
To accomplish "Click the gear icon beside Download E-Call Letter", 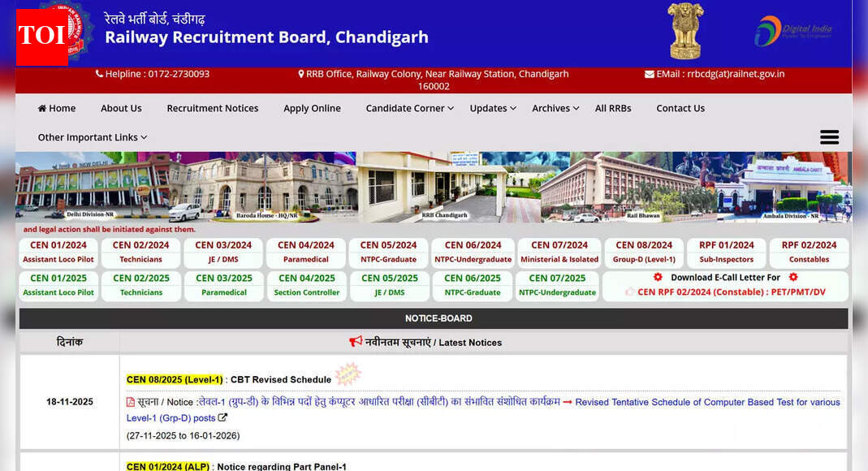I will [659, 277].
